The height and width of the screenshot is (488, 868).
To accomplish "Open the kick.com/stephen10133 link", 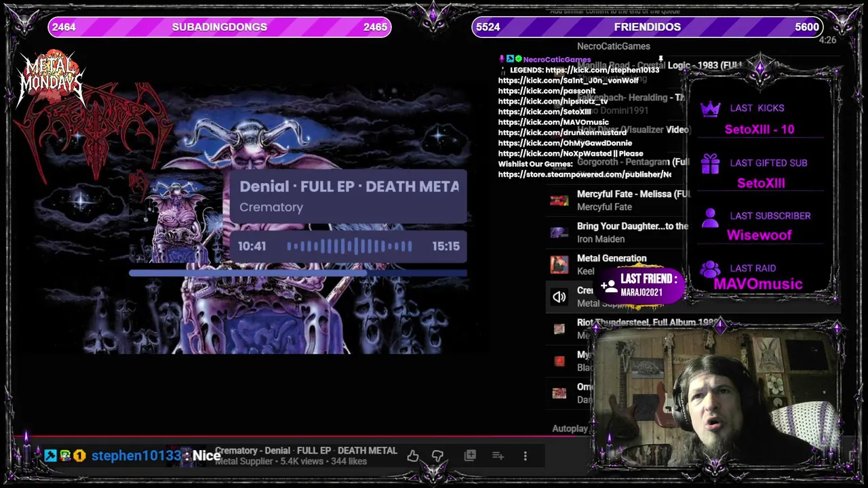I will (x=602, y=70).
